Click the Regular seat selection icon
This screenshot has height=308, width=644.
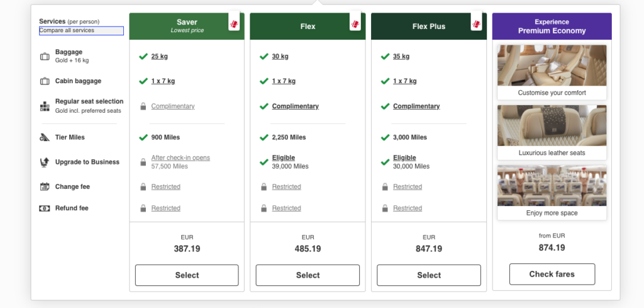click(x=45, y=106)
